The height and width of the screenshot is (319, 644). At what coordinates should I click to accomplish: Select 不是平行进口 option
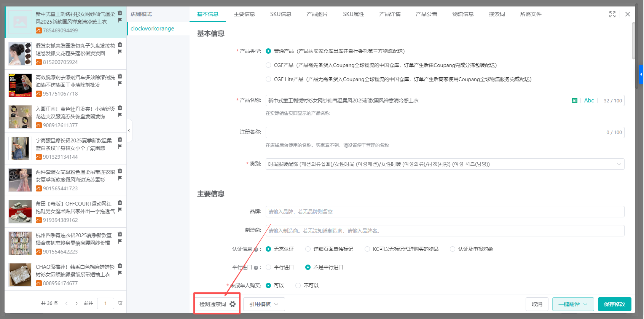click(x=308, y=267)
